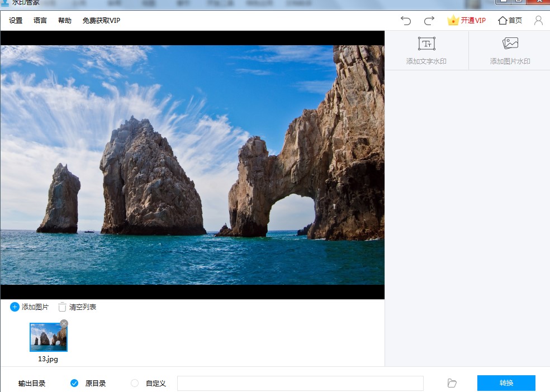Click the redo arrow icon
This screenshot has width=550, height=392.
click(x=429, y=21)
